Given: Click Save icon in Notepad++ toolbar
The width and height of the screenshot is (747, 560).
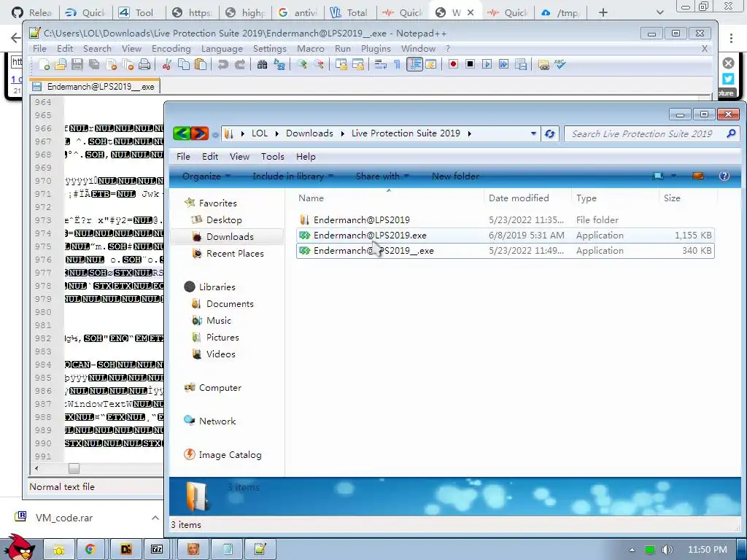Looking at the screenshot, I should click(77, 65).
